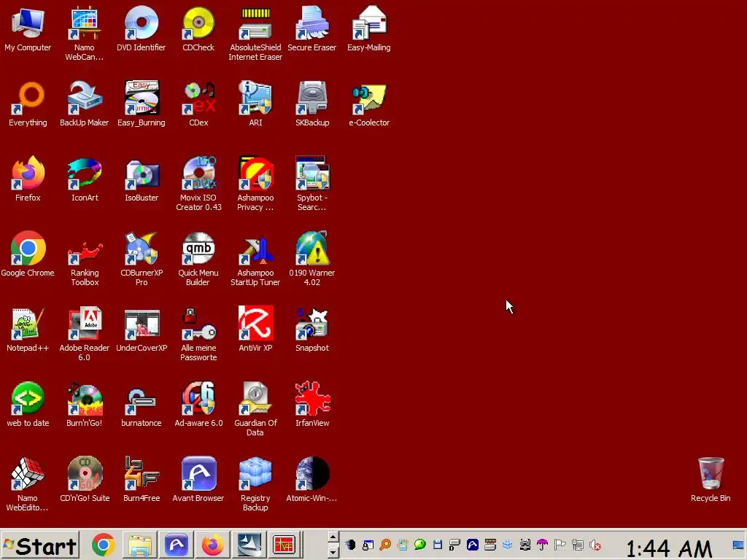This screenshot has height=560, width=747.
Task: Select the Recycle Bin icon
Action: [x=711, y=480]
